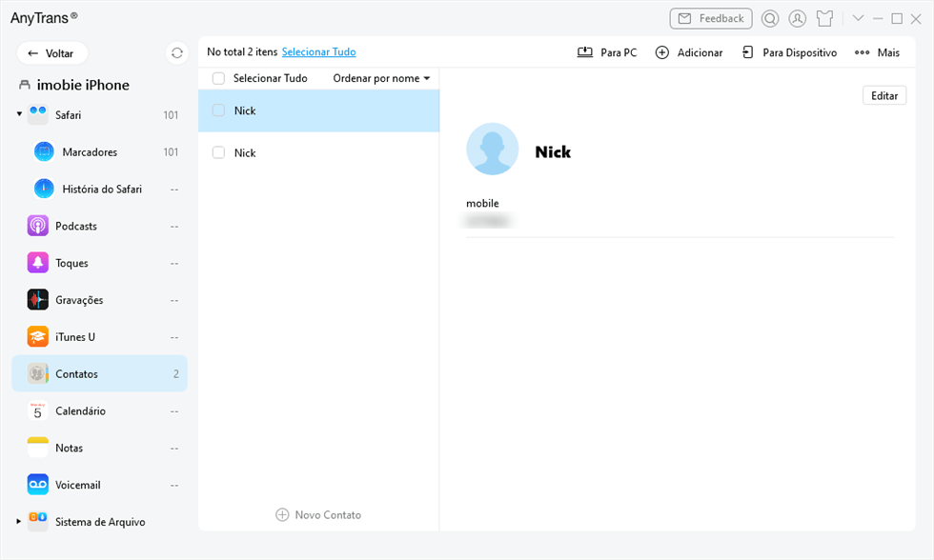Screen dimensions: 934x560
Task: Click the Editar button
Action: coord(884,96)
